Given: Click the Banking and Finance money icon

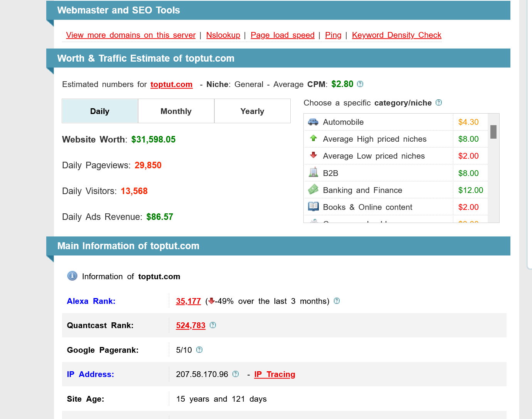Looking at the screenshot, I should point(313,189).
